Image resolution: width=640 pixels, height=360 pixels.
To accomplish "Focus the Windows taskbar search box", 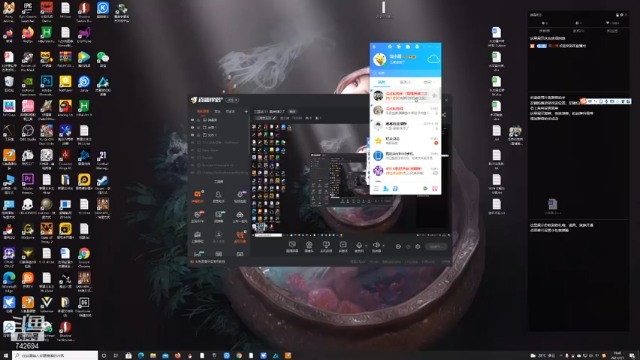I will [x=55, y=356].
